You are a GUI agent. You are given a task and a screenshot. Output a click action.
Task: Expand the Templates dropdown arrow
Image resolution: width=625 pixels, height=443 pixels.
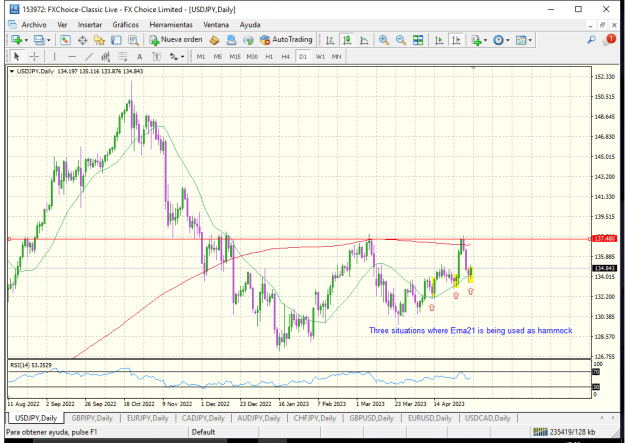click(x=530, y=40)
